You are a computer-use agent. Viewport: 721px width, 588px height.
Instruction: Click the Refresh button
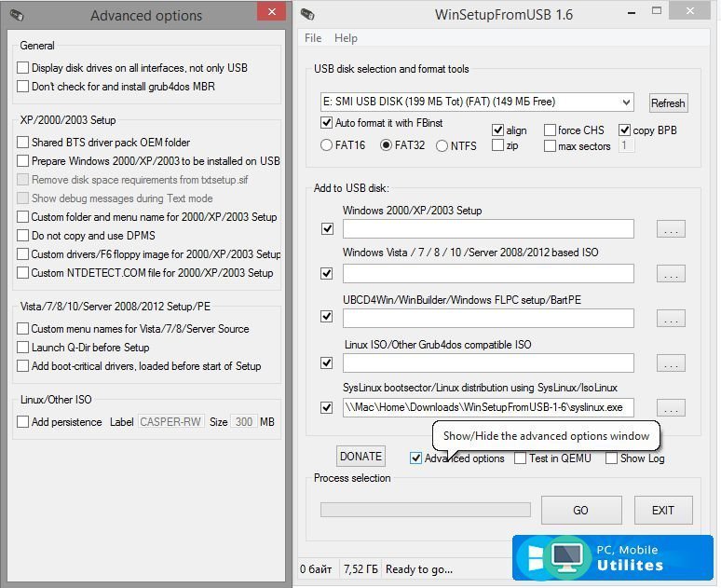(668, 103)
